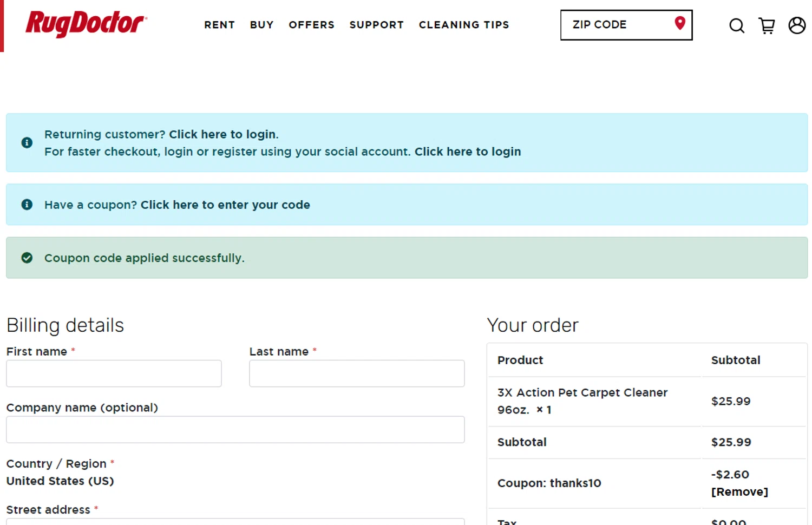Focus the Company name input field
Image resolution: width=812 pixels, height=525 pixels.
click(x=235, y=430)
